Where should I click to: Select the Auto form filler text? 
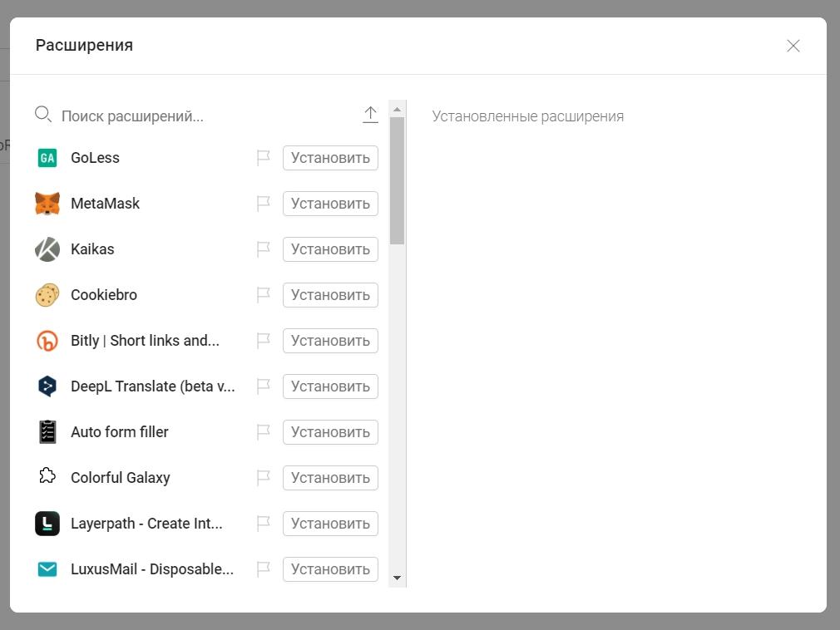pyautogui.click(x=120, y=432)
